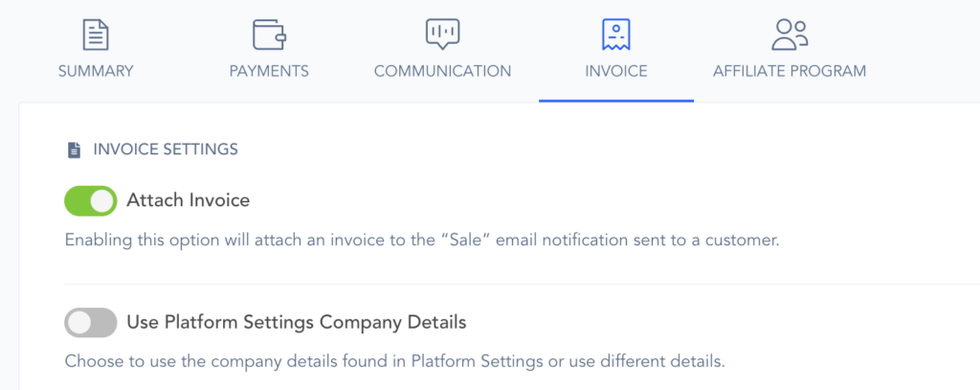
Task: Go to the Communication tab label
Action: click(442, 71)
